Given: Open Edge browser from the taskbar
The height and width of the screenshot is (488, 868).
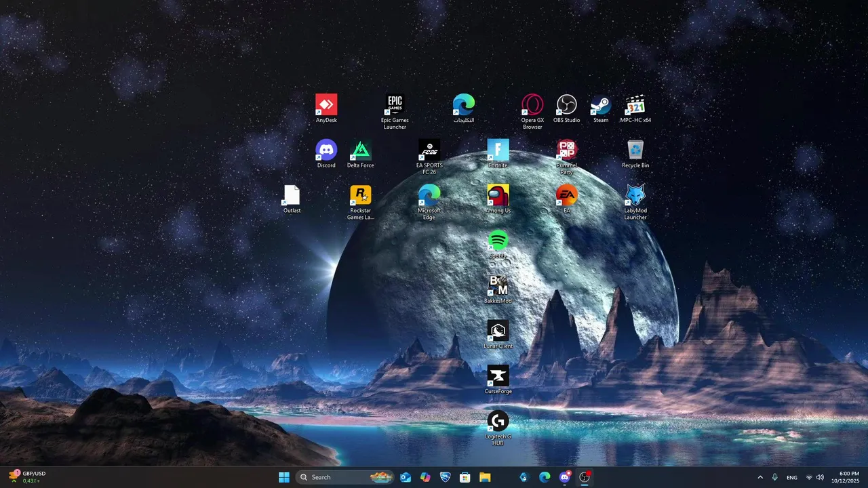Looking at the screenshot, I should click(544, 477).
